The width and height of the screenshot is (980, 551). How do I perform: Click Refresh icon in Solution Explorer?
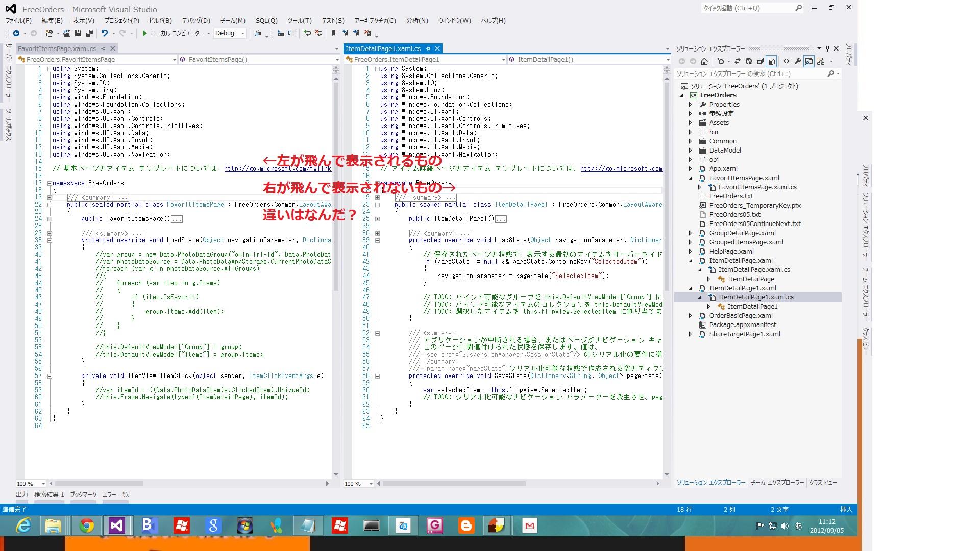748,61
